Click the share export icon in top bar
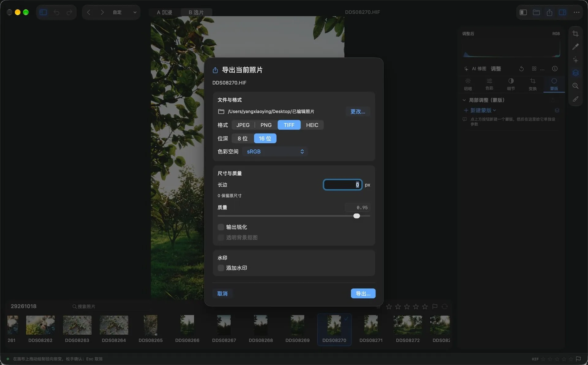This screenshot has height=365, width=588. click(549, 12)
